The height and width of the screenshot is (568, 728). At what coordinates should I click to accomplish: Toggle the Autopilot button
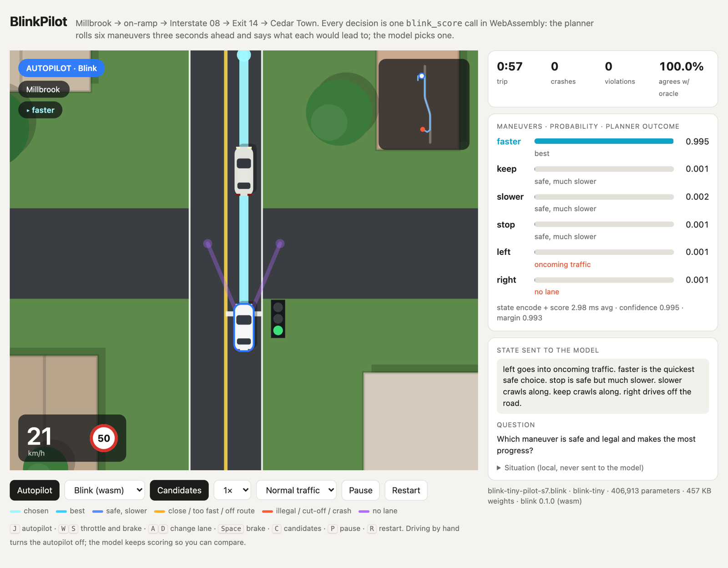(x=35, y=490)
